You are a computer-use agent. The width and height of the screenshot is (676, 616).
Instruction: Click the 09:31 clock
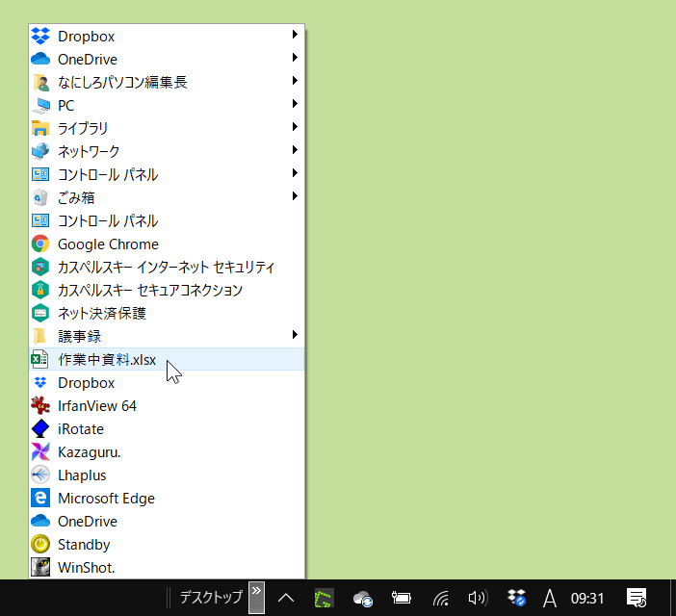tap(587, 599)
